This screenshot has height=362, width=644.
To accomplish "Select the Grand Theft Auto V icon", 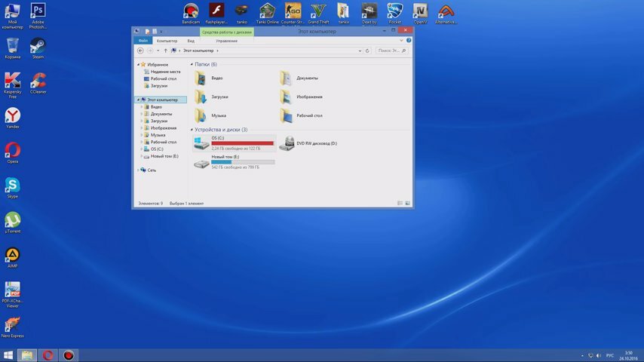I will click(x=318, y=14).
